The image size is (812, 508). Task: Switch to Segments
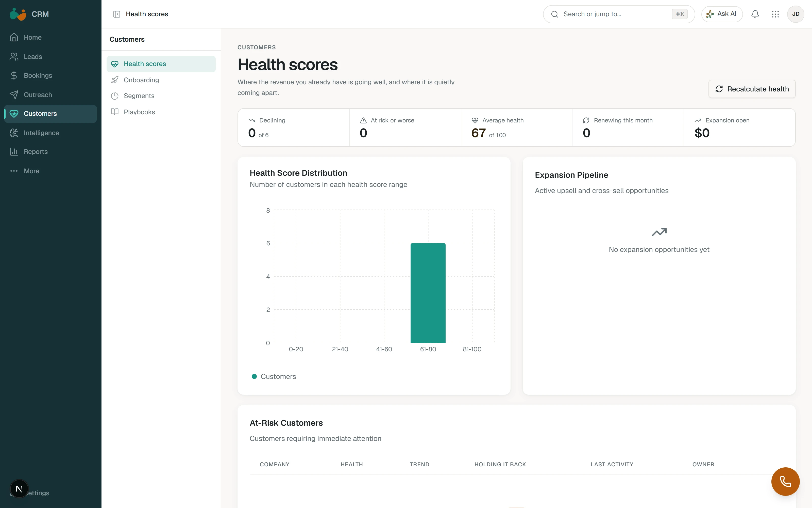pyautogui.click(x=161, y=96)
